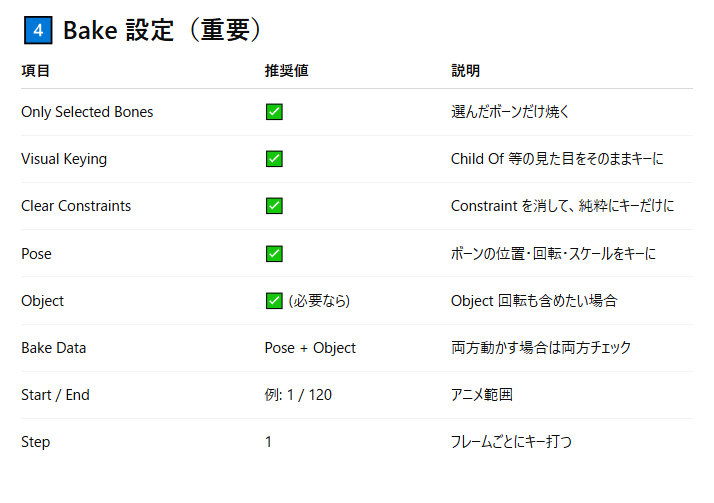The height and width of the screenshot is (503, 714).
Task: Click the blue number 4 heading icon
Action: point(38,31)
